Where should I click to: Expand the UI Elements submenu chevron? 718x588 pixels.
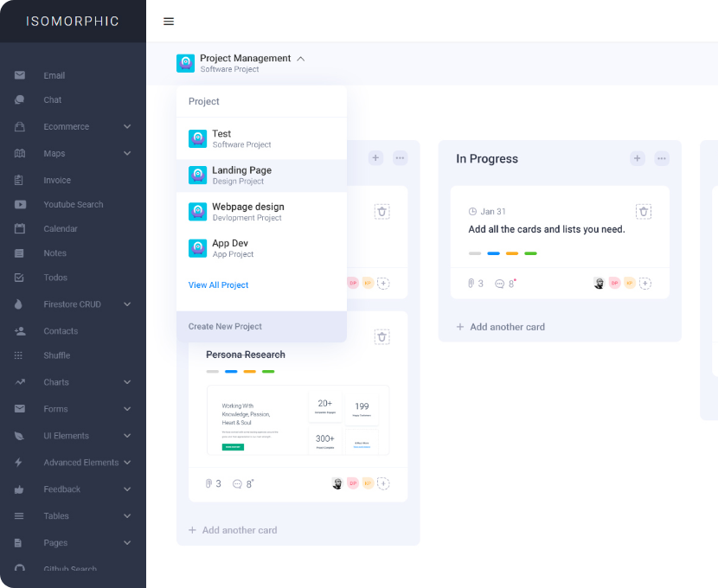(x=127, y=436)
